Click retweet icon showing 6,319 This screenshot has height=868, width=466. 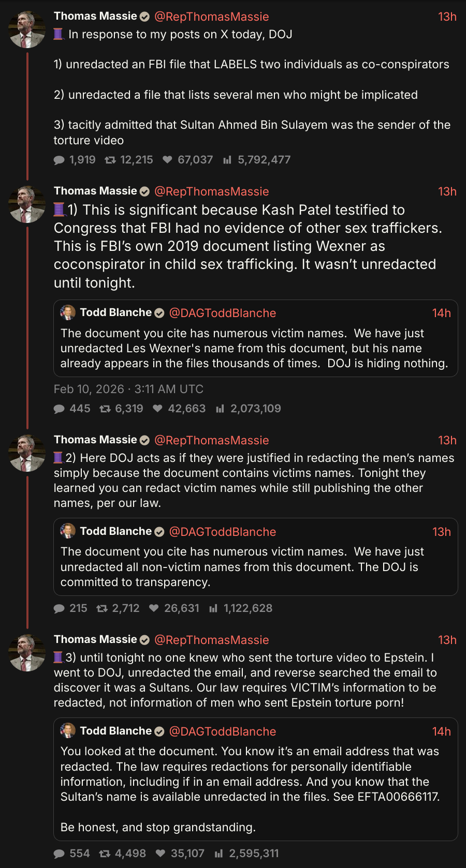pos(105,409)
